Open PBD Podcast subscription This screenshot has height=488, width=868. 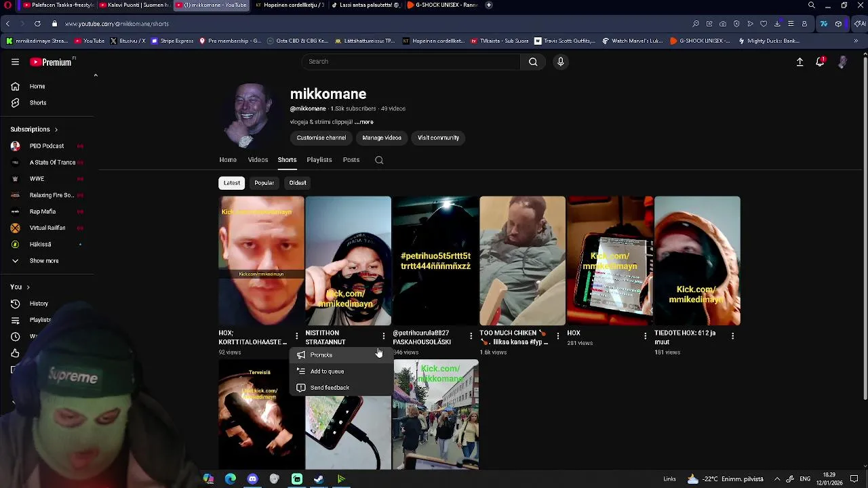(47, 146)
